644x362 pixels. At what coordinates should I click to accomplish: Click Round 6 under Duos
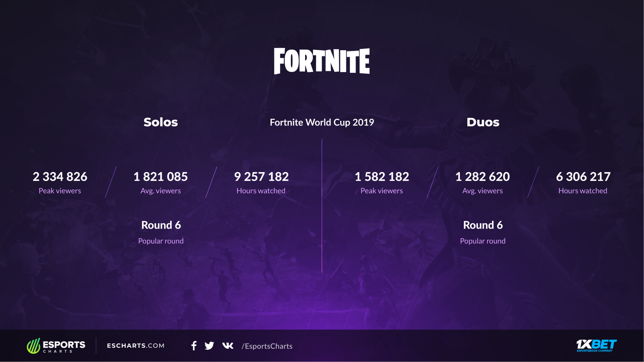point(483,225)
